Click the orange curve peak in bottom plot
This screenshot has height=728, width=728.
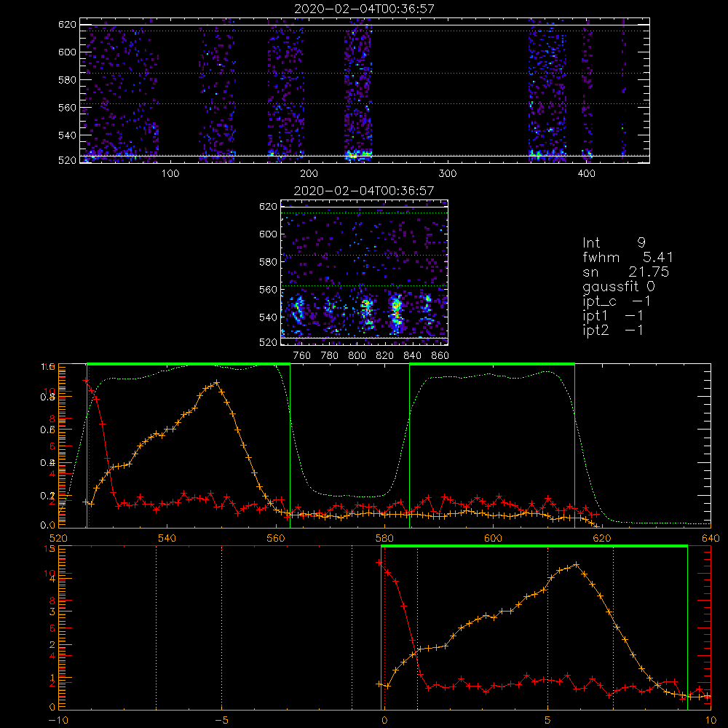tap(576, 565)
